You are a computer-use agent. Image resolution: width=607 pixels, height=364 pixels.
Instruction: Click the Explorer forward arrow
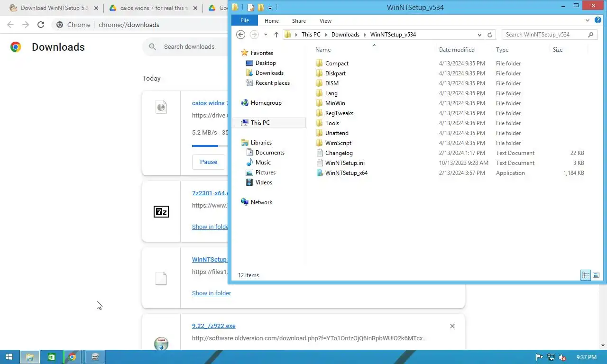(x=254, y=35)
